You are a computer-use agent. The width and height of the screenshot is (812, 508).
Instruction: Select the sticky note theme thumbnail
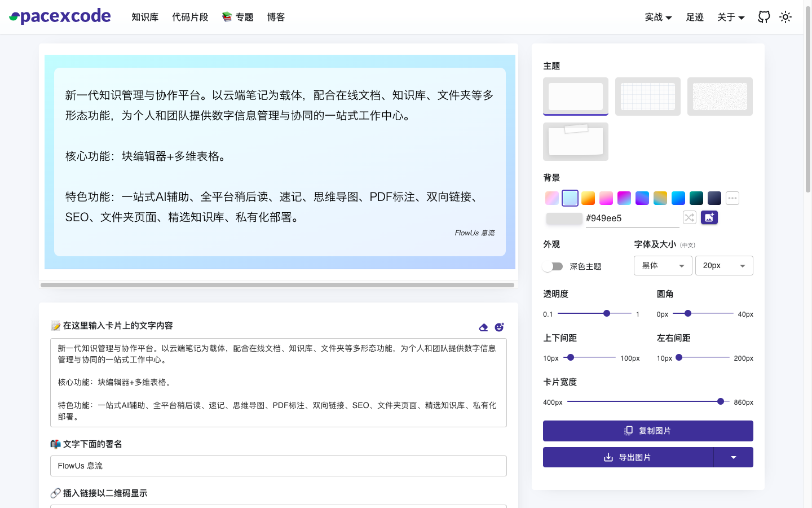(x=575, y=141)
